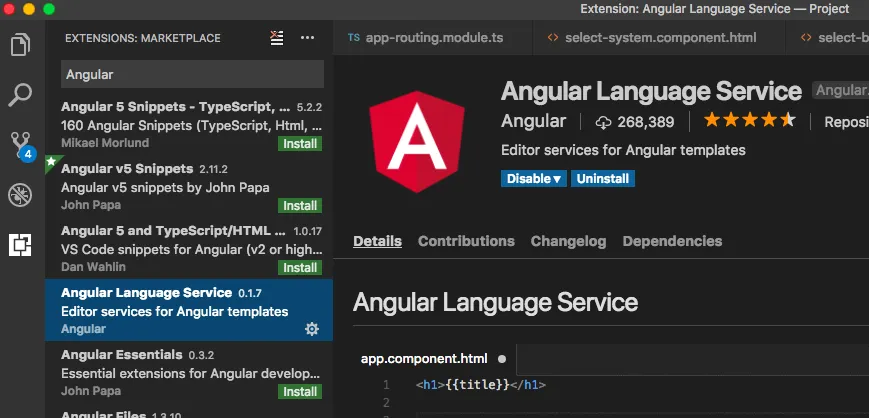Open Source Control with 4 changes
The height and width of the screenshot is (418, 869).
click(x=22, y=146)
